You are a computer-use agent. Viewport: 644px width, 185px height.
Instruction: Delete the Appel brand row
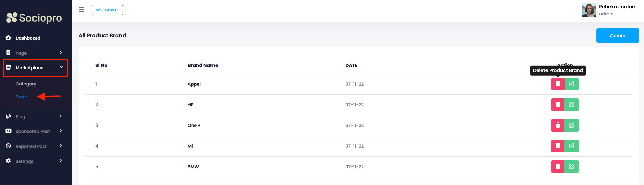tap(558, 84)
